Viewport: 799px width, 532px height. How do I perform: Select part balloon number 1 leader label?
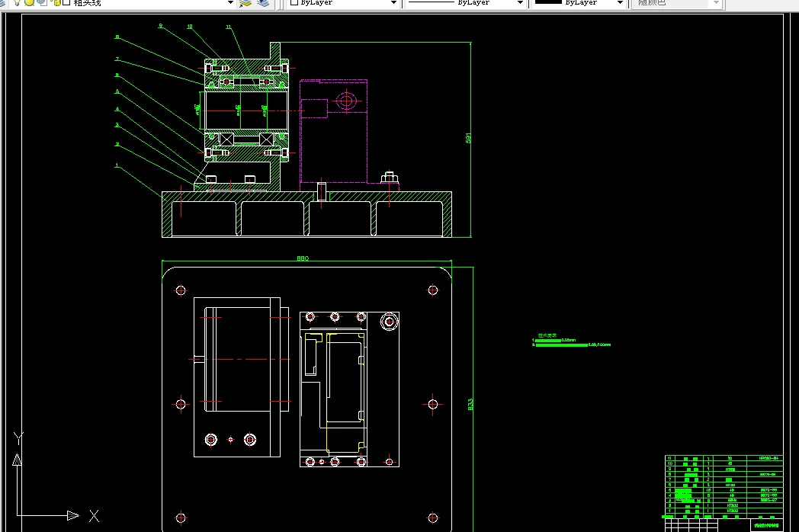point(117,165)
